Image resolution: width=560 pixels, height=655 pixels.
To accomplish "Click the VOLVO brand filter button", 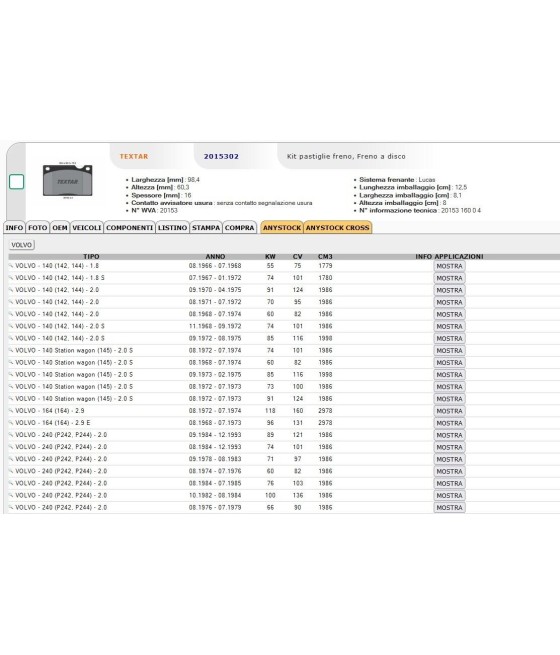I will click(x=21, y=245).
